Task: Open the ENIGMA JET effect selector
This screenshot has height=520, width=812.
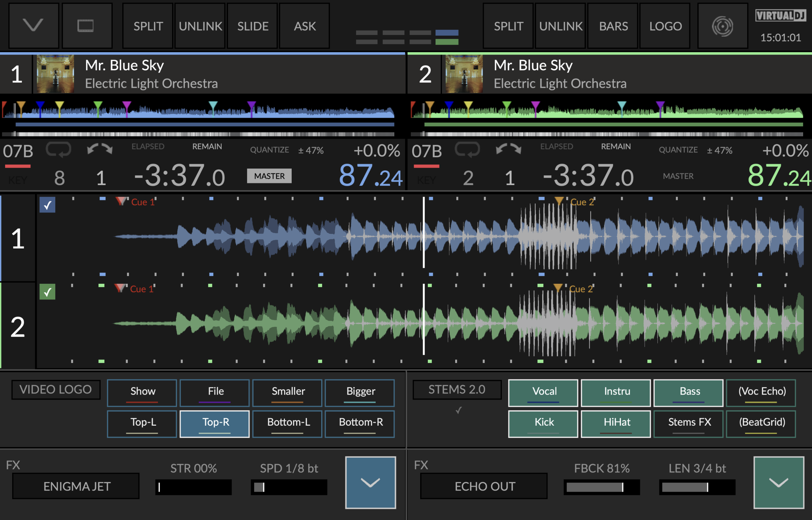Action: point(76,486)
